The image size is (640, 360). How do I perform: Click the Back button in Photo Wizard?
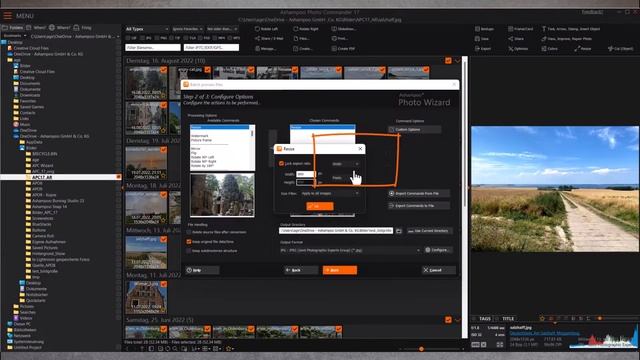click(x=301, y=270)
